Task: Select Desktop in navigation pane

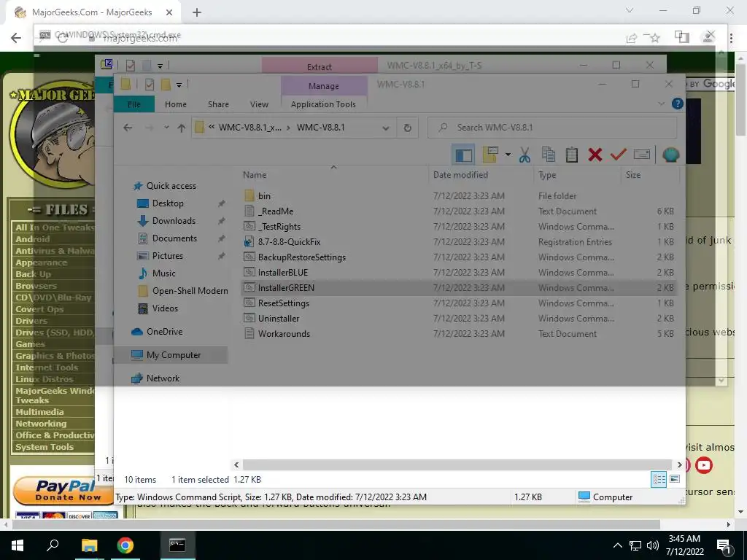Action: (168, 203)
